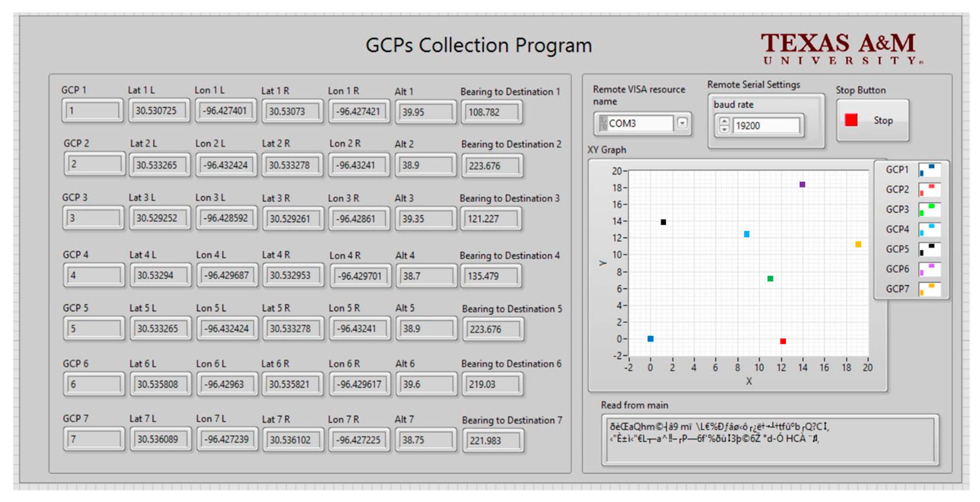Select the cyan data point on XY Graph
The image size is (980, 502).
[747, 234]
